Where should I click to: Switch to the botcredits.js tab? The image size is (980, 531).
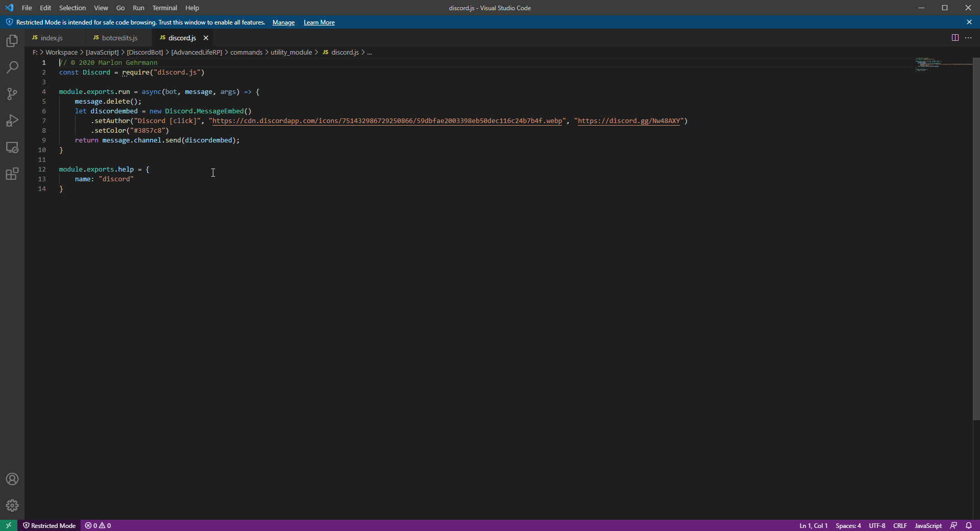(x=119, y=38)
